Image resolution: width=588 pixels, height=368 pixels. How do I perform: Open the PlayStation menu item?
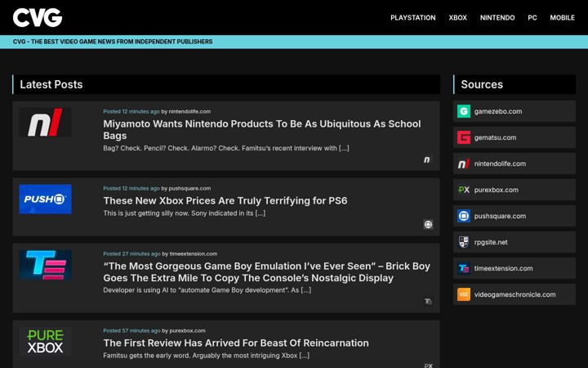point(413,18)
